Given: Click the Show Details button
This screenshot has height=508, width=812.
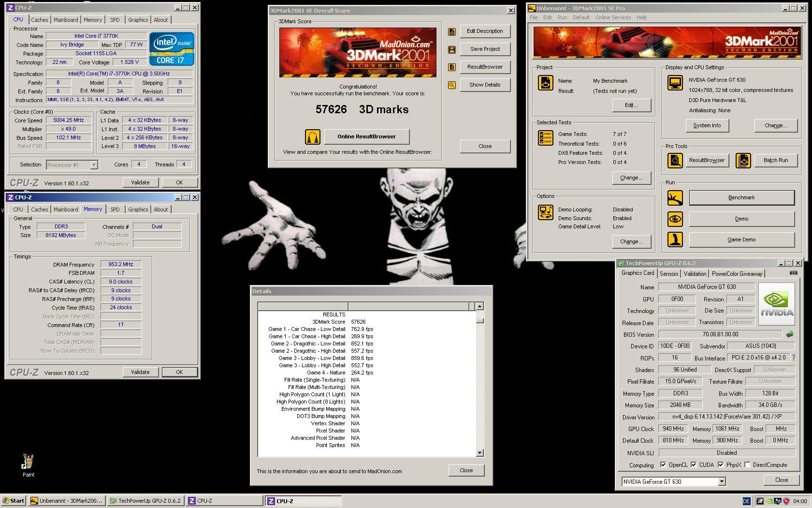Looking at the screenshot, I should (x=485, y=85).
